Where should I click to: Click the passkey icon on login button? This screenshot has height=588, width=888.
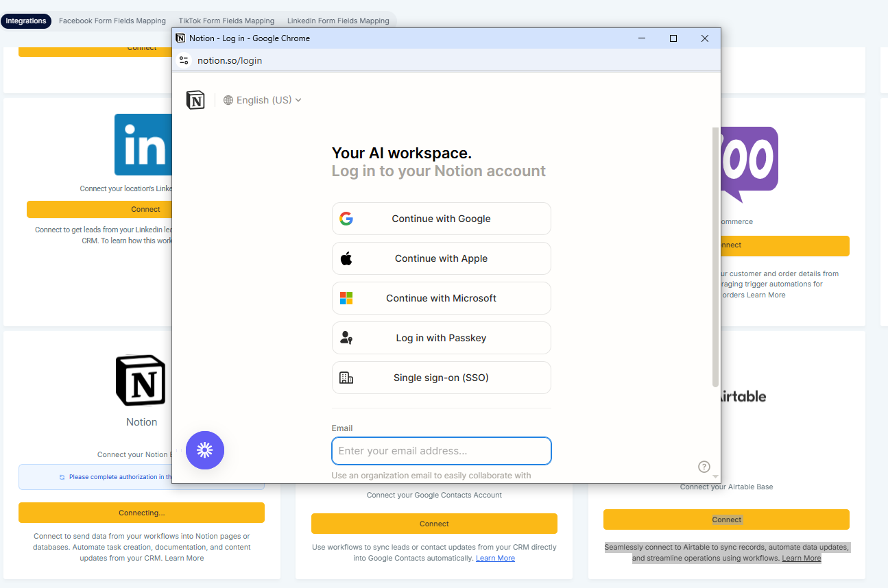(x=346, y=338)
